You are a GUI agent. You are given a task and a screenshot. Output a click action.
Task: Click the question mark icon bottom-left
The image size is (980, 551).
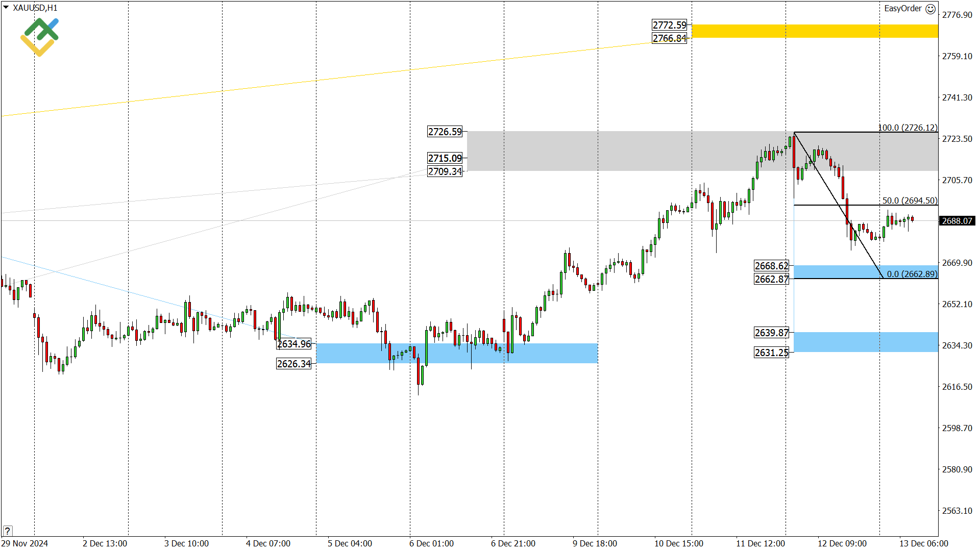[7, 531]
